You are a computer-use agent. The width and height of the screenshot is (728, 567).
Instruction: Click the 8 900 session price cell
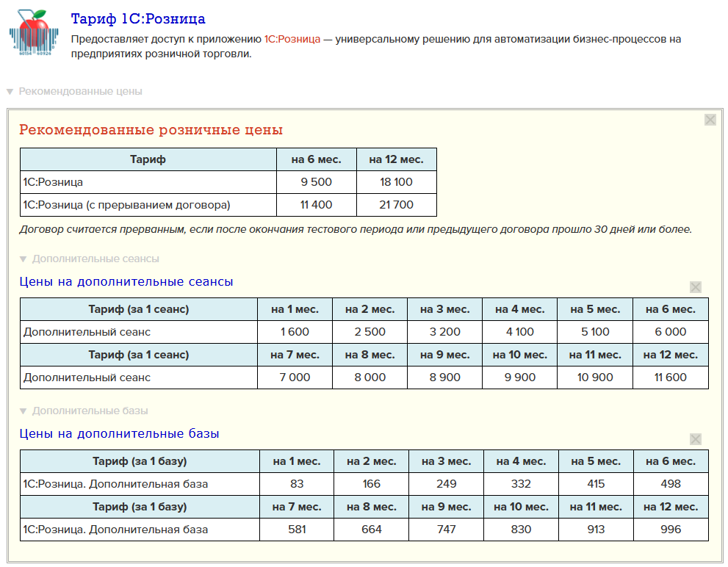click(444, 378)
